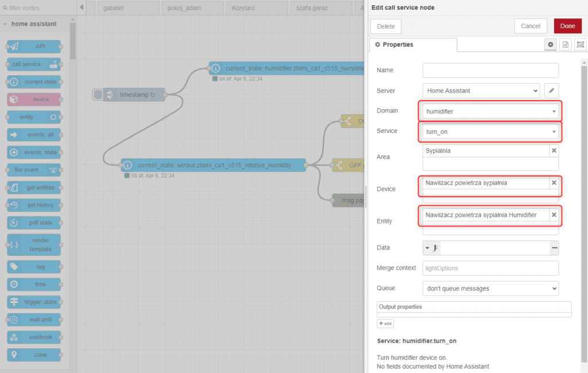588x373 pixels.
Task: Click the Done button
Action: [567, 26]
